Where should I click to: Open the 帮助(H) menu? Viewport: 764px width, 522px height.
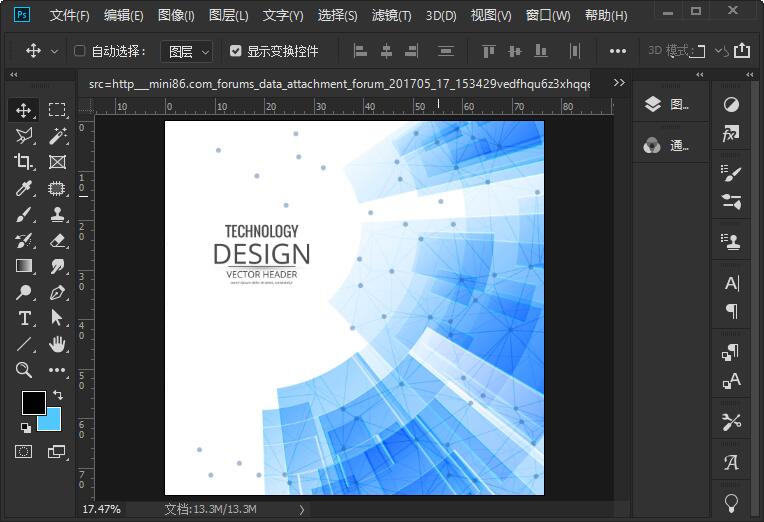pyautogui.click(x=606, y=16)
